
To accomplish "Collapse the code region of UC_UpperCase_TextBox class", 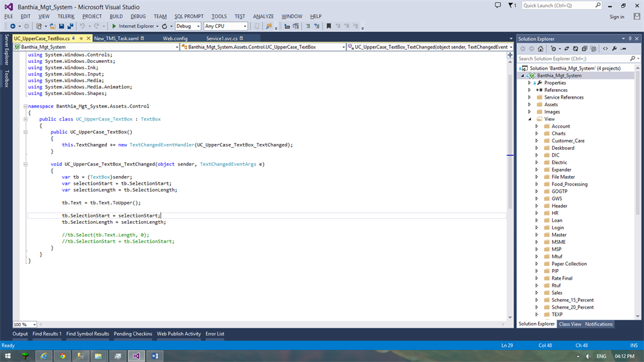I will (25, 119).
